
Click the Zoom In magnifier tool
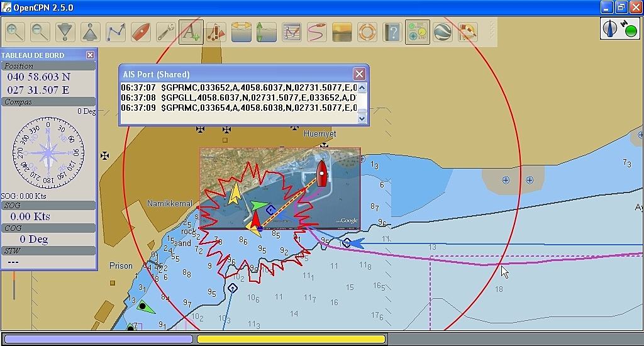pyautogui.click(x=15, y=32)
